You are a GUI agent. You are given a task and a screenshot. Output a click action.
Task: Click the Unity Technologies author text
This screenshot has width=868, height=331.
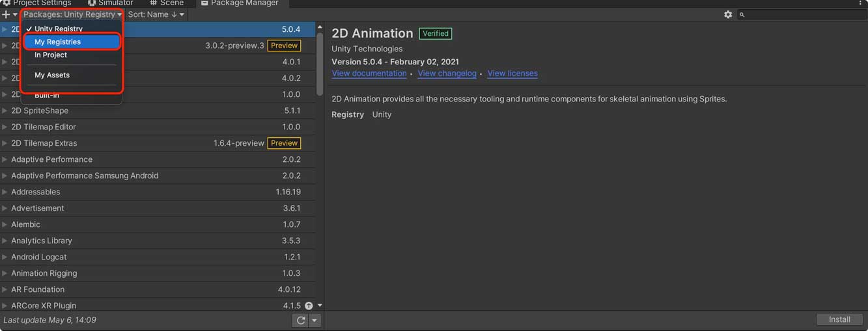coord(367,49)
